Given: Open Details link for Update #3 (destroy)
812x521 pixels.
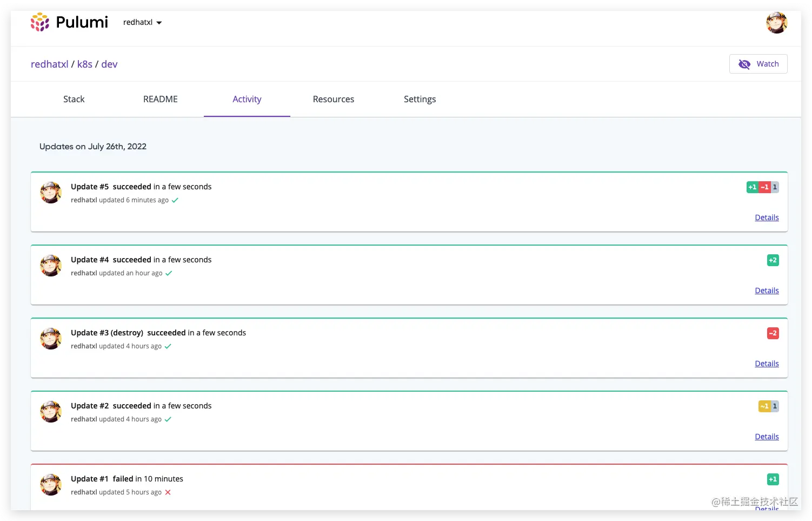Looking at the screenshot, I should [x=767, y=364].
